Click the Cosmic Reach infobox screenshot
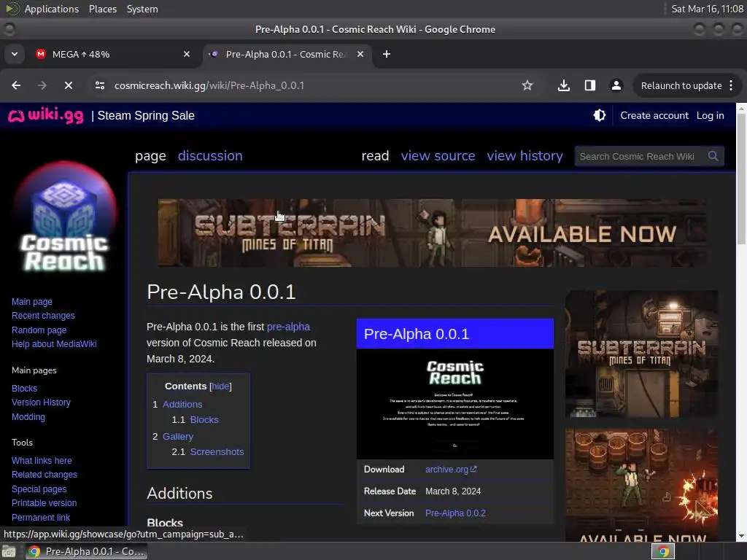 click(455, 404)
